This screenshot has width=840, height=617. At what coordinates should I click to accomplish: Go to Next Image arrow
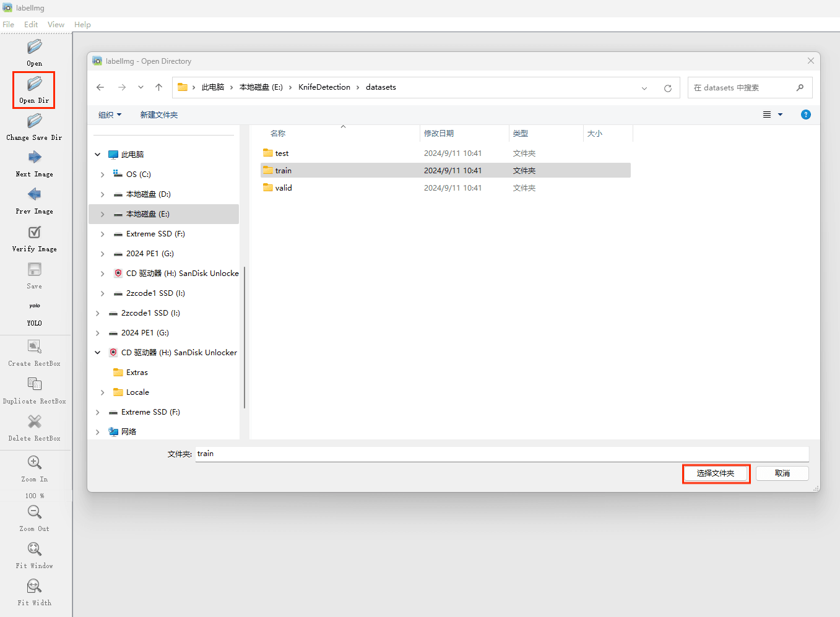click(34, 158)
